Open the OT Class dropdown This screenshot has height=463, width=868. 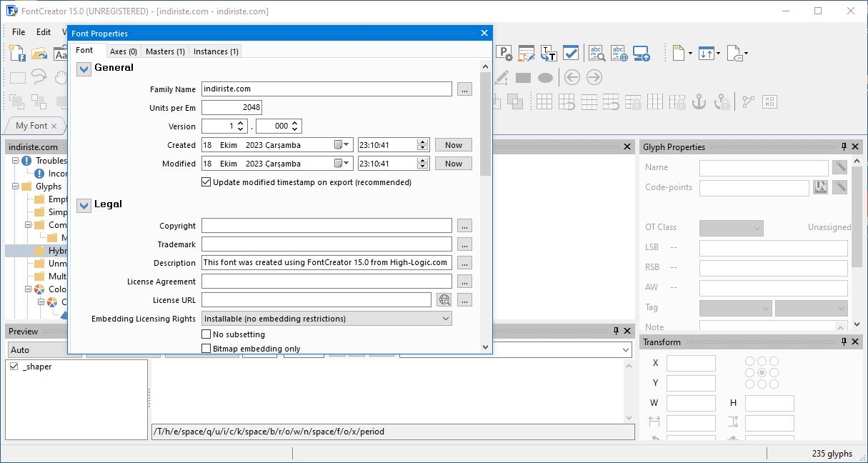[732, 228]
